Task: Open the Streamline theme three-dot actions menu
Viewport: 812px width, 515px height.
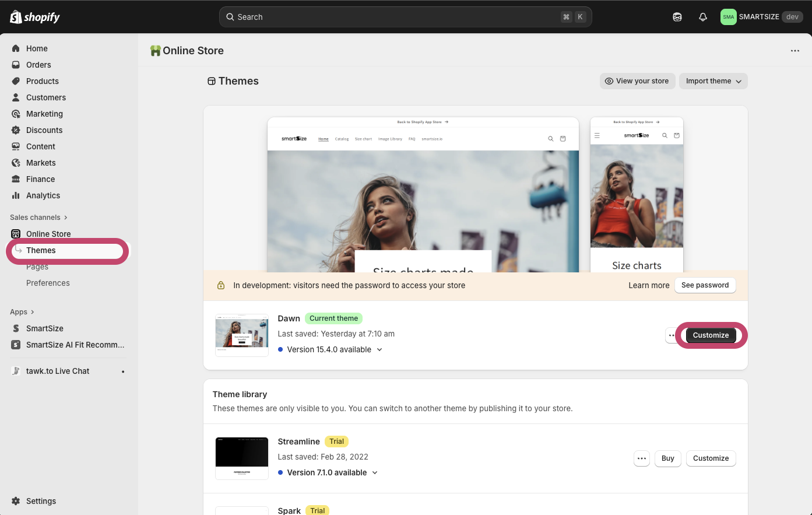Action: tap(642, 458)
